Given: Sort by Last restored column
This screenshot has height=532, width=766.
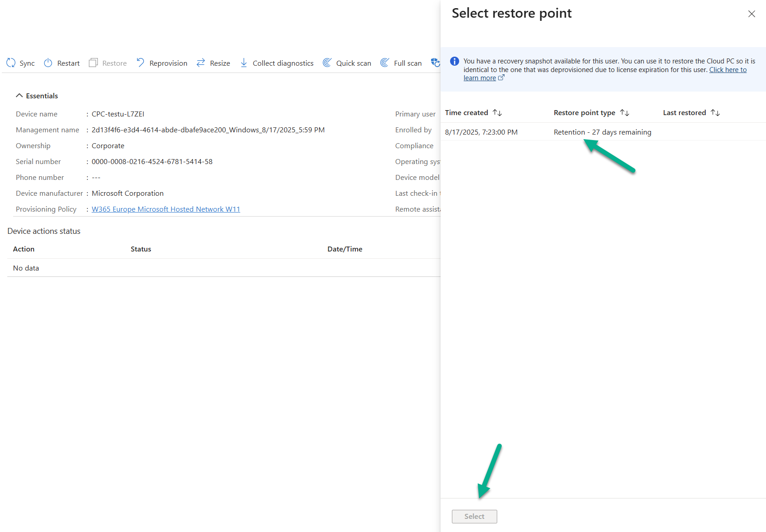Looking at the screenshot, I should click(x=715, y=113).
